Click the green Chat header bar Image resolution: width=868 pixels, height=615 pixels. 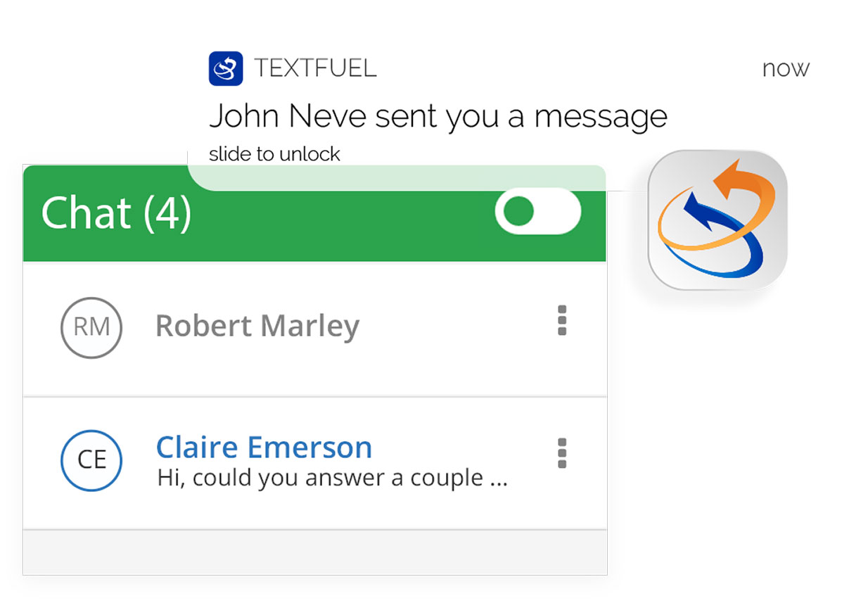[x=314, y=213]
